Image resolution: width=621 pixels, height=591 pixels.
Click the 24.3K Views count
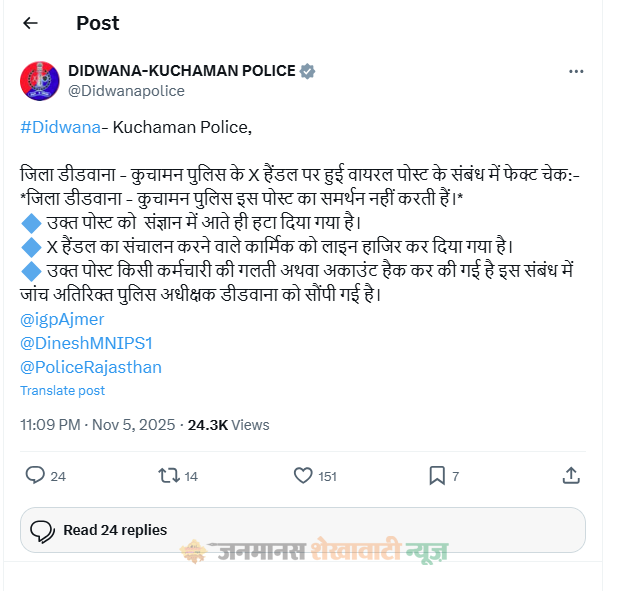[x=228, y=425]
